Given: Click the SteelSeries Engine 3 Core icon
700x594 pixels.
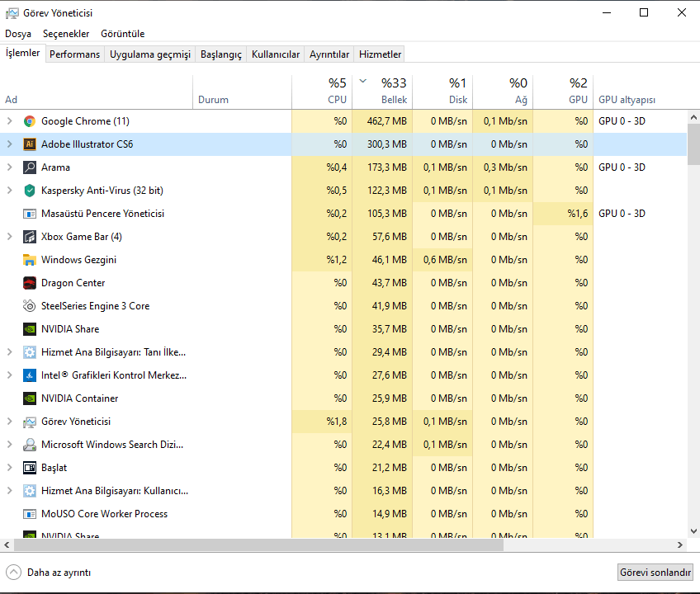Looking at the screenshot, I should point(30,306).
